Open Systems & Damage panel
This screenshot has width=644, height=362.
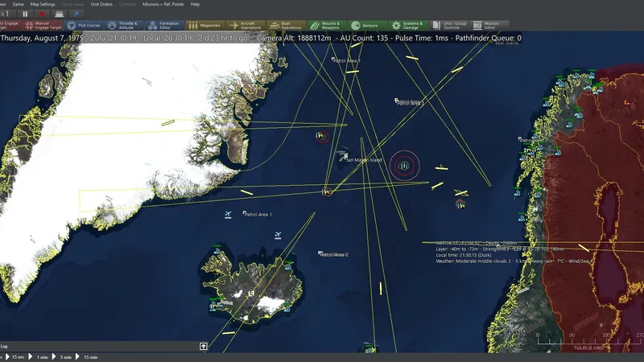(409, 26)
